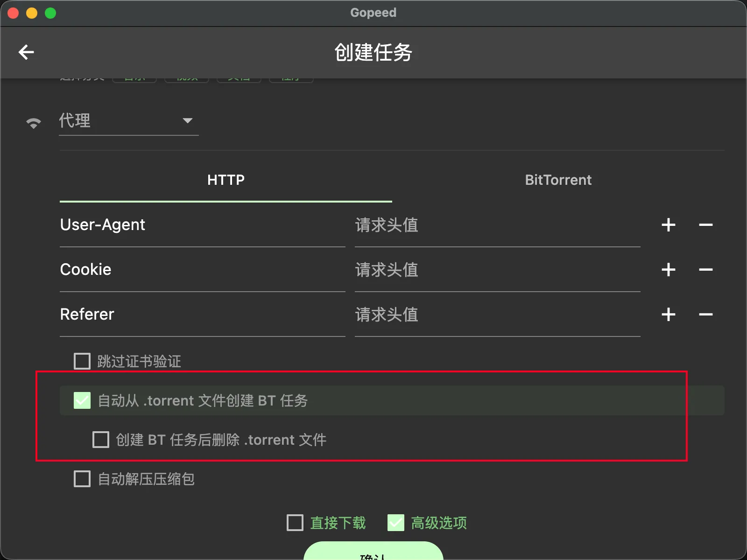Click the back arrow icon
The height and width of the screenshot is (560, 747).
(x=26, y=52)
